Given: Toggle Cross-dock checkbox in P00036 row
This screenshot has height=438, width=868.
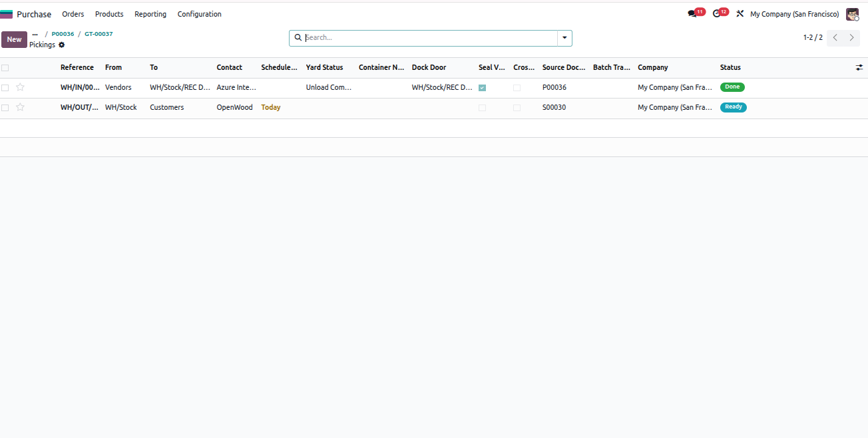Looking at the screenshot, I should coord(517,88).
